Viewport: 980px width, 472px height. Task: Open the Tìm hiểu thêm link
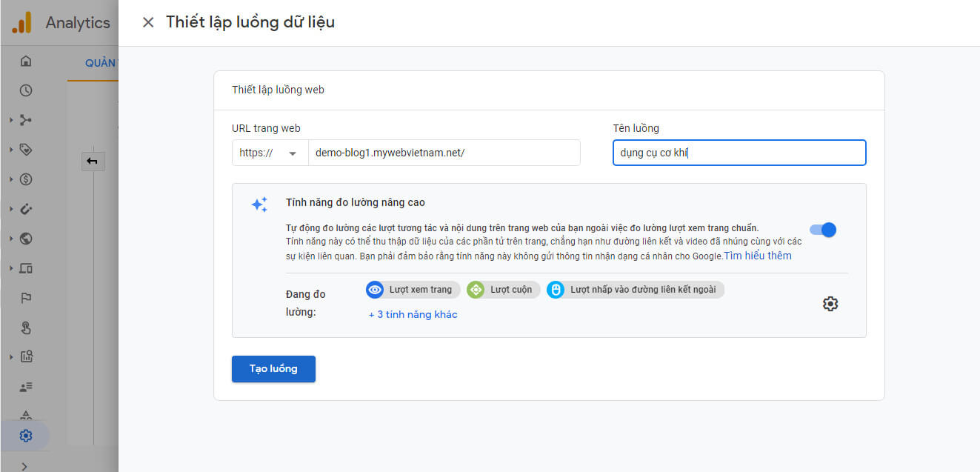[757, 256]
